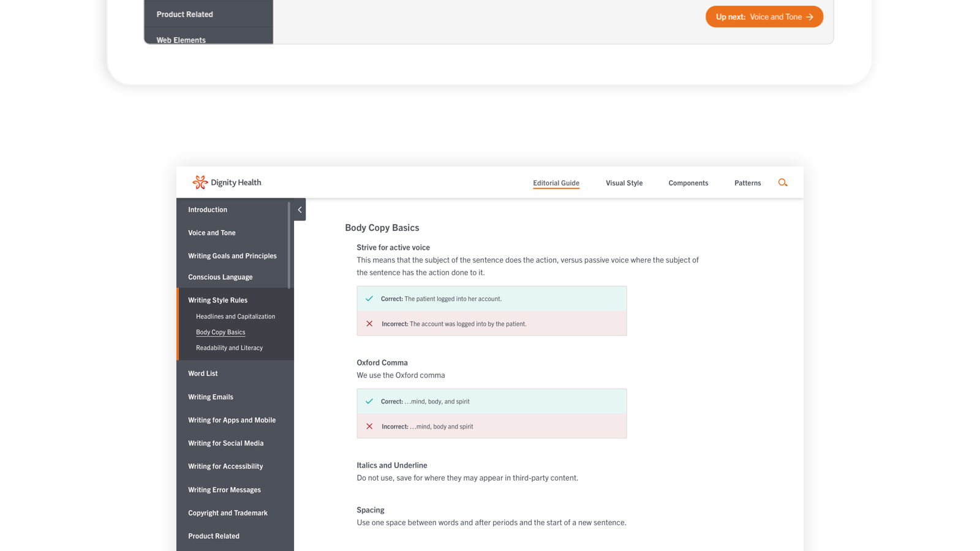Click 'Correct: The patient logged into her account.'
980x551 pixels.
[441, 299]
